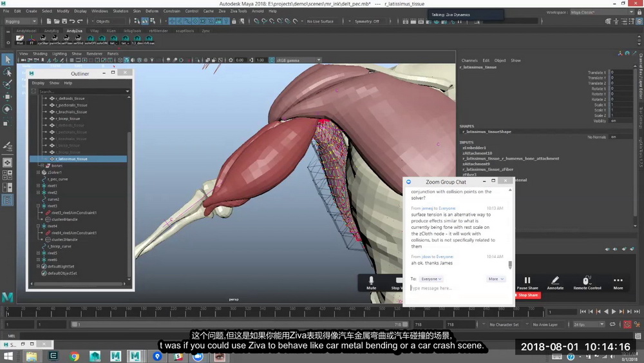
Task: Open the Ziva Tools menu
Action: point(238,11)
